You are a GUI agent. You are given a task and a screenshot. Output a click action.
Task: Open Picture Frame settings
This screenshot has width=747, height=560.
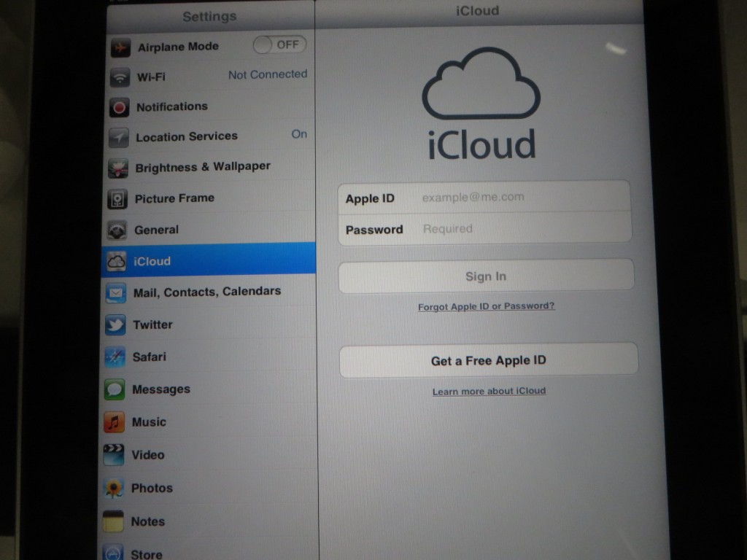click(209, 198)
